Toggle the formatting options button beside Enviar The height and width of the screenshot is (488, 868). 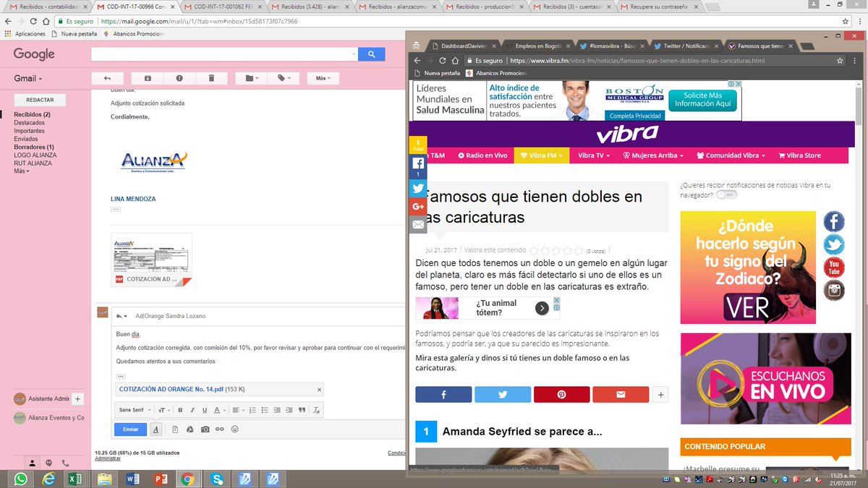click(156, 429)
